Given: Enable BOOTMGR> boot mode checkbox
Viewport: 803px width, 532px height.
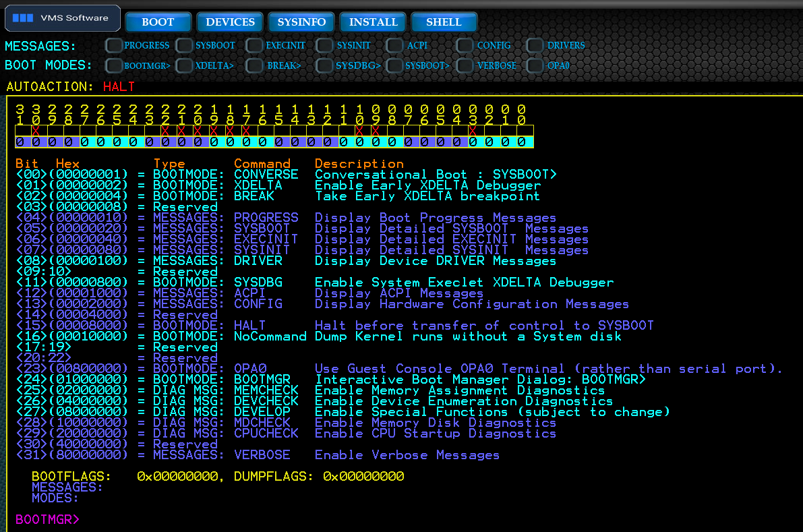Looking at the screenshot, I should pyautogui.click(x=114, y=65).
